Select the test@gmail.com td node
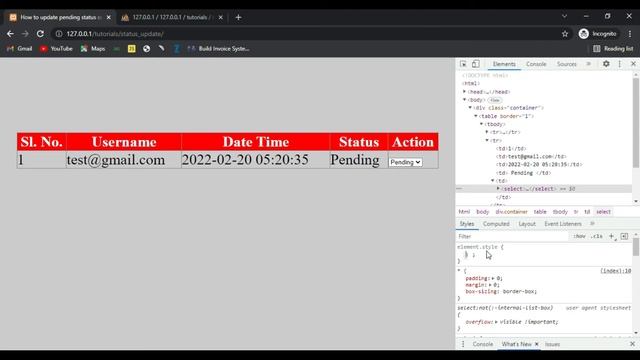The width and height of the screenshot is (640, 360). click(531, 156)
